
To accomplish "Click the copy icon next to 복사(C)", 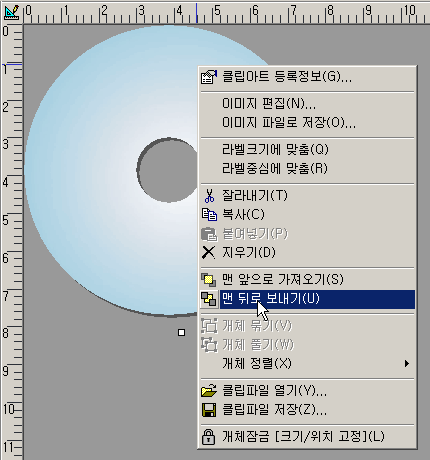I will [x=209, y=215].
